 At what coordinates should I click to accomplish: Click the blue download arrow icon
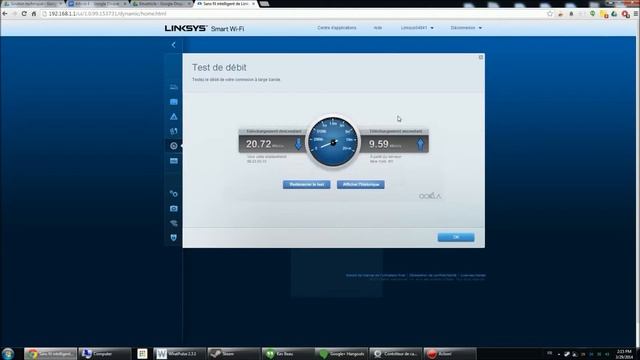click(x=298, y=144)
